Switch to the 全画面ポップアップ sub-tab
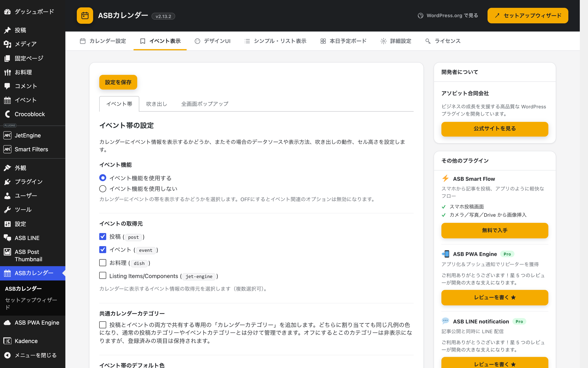 click(x=205, y=104)
